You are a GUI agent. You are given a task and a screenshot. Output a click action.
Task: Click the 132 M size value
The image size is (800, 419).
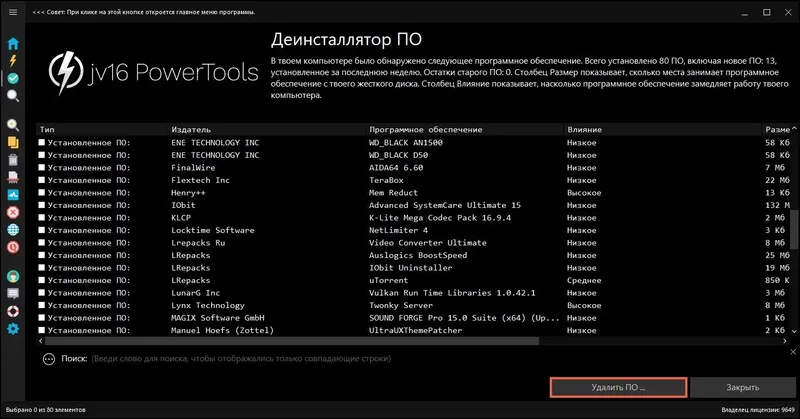click(x=777, y=205)
